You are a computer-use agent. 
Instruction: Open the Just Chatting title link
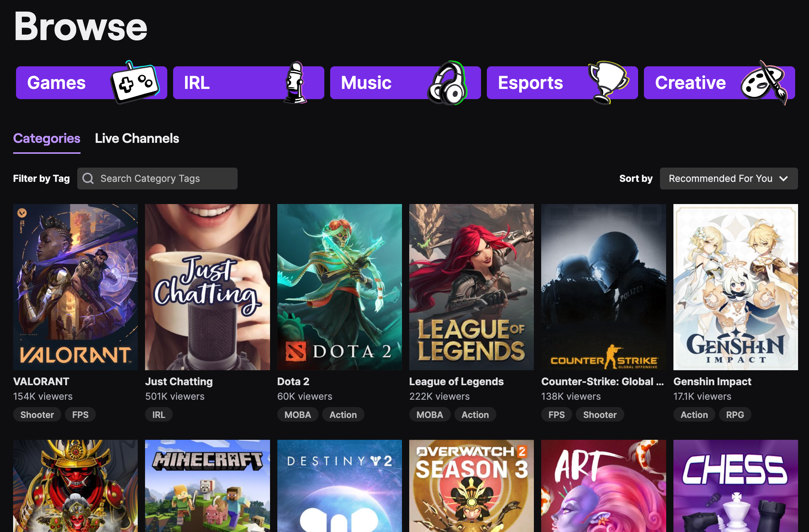tap(179, 382)
